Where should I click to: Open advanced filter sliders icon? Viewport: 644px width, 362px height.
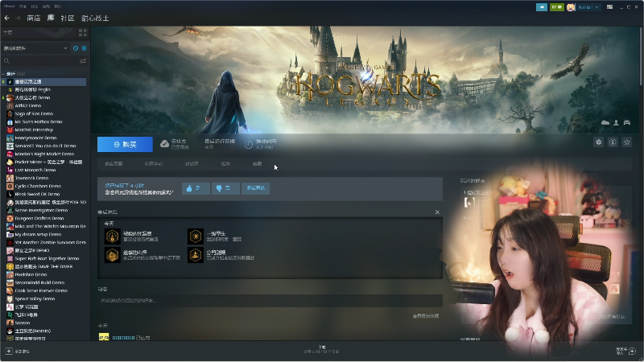[x=83, y=61]
